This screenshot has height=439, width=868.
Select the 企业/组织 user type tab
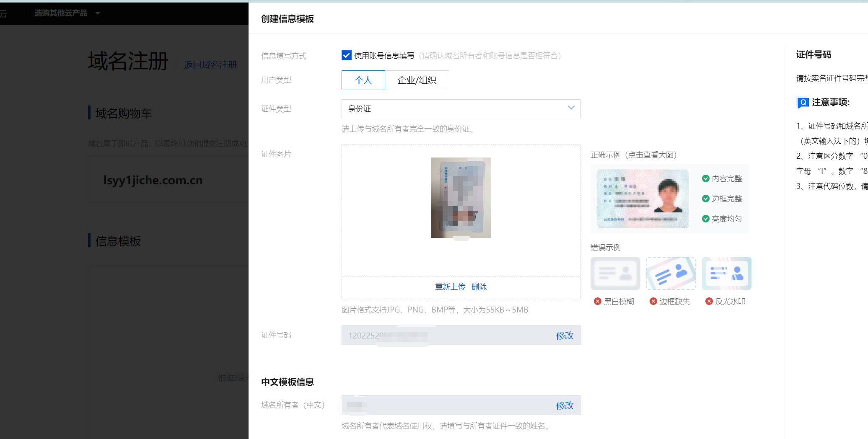click(417, 80)
